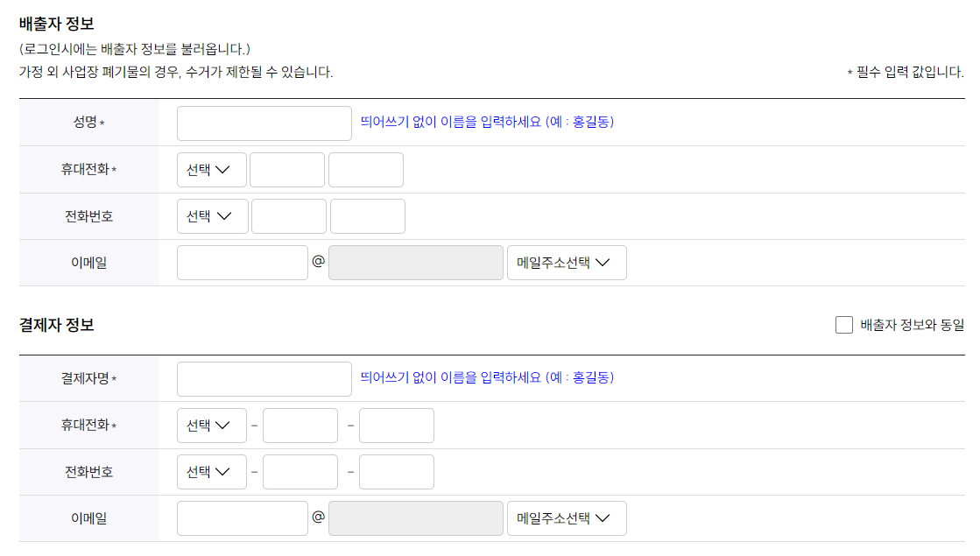Open the 휴대전화 carrier prefix dropdown under 배출자 정보
This screenshot has width=980, height=556.
click(211, 170)
